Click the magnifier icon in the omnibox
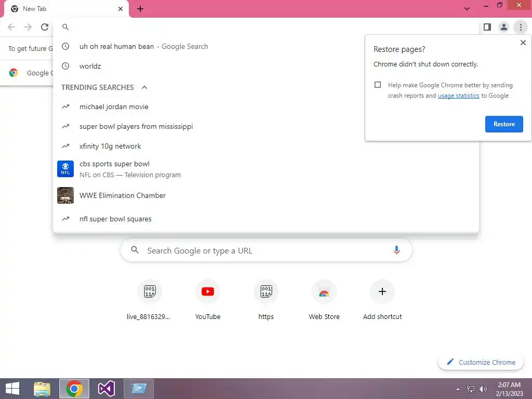 [65, 27]
